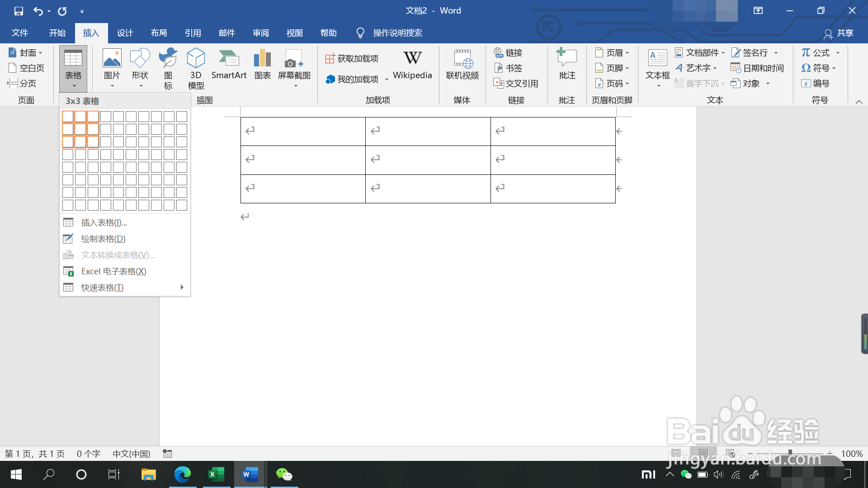Select a 3x3 table in the grid
Viewport: 868px width, 488px height.
[x=93, y=141]
